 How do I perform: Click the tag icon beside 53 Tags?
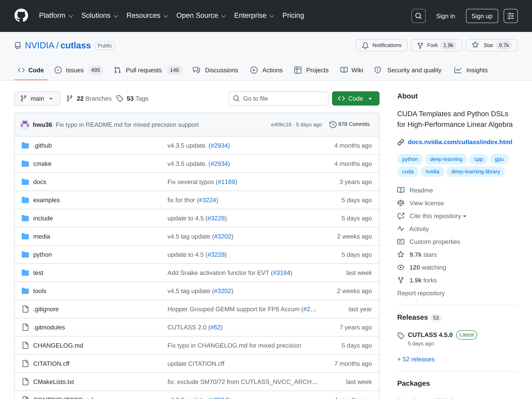coord(120,99)
